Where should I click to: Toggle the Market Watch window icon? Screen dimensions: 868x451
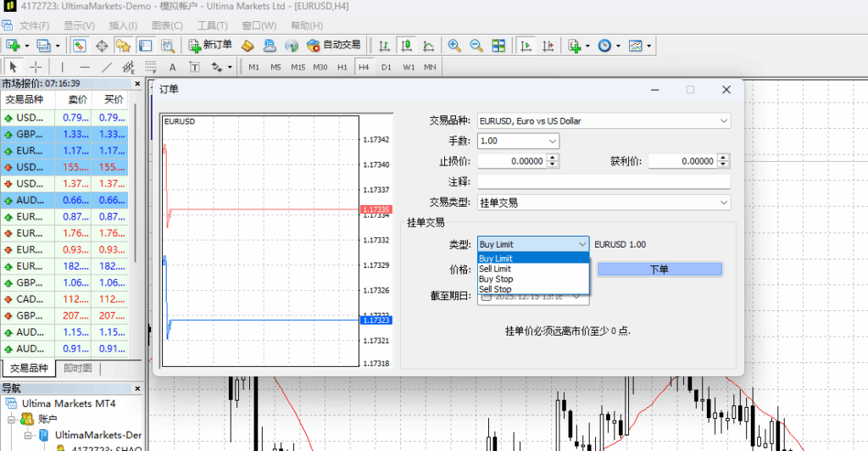(x=79, y=46)
